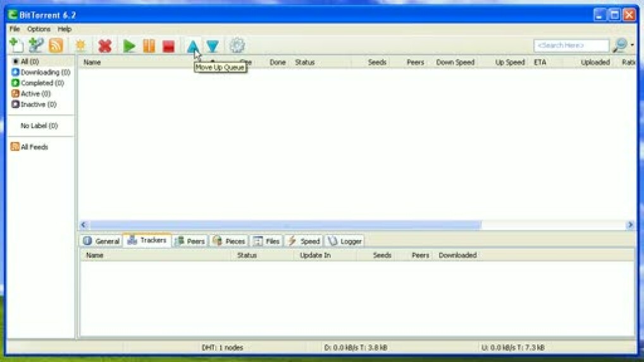Viewport: 644px width, 362px height.
Task: Open Preferences via the gear icon
Action: (237, 45)
